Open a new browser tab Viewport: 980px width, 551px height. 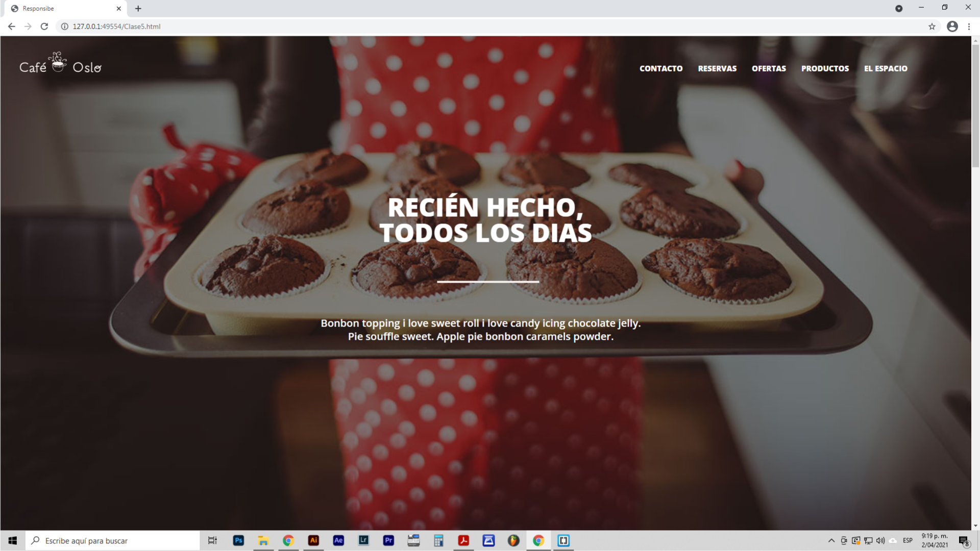click(x=138, y=9)
